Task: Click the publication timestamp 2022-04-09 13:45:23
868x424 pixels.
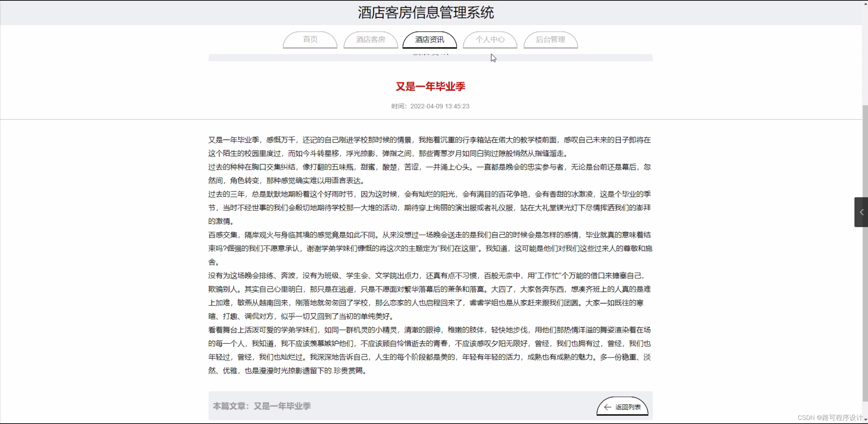Action: pos(439,106)
